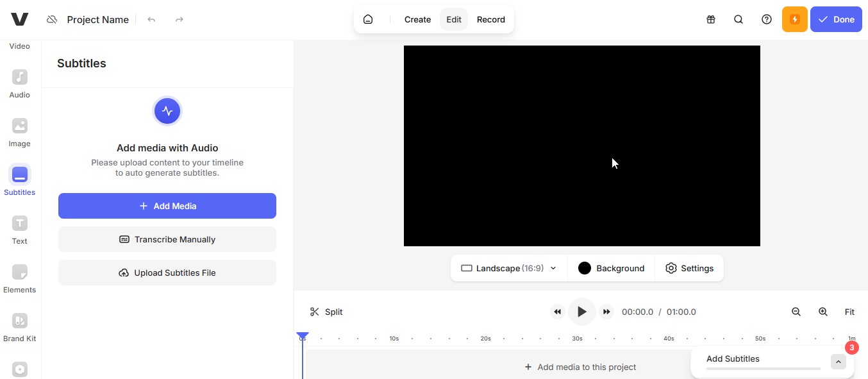This screenshot has height=379, width=868.
Task: Click the Upload Subtitles File button
Action: 167,273
